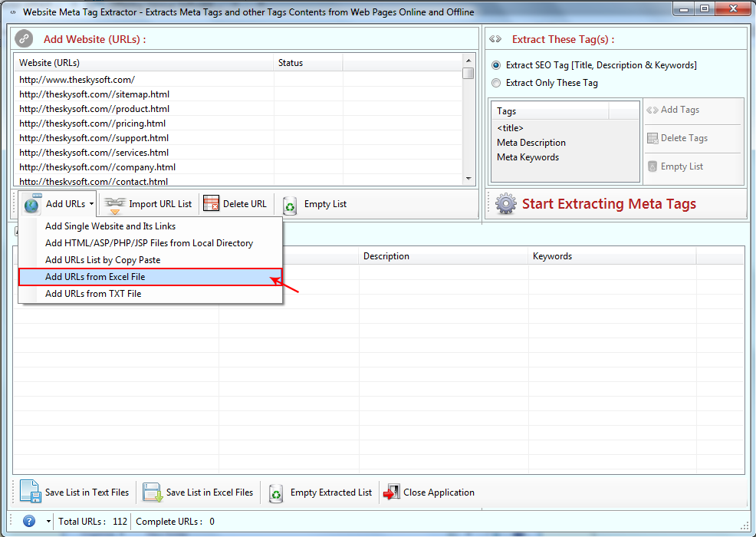
Task: Click the Empty Extracted List label
Action: tap(331, 493)
